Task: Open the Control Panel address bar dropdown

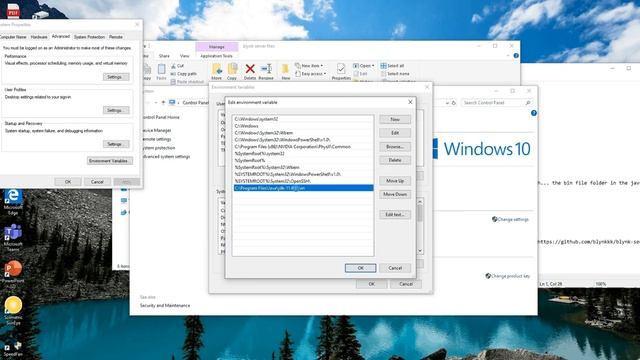Action: (447, 103)
